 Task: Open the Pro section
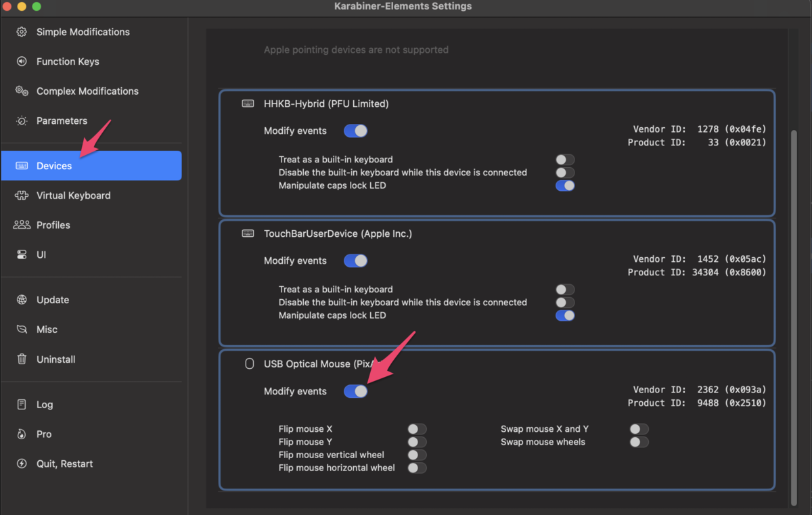(x=91, y=434)
